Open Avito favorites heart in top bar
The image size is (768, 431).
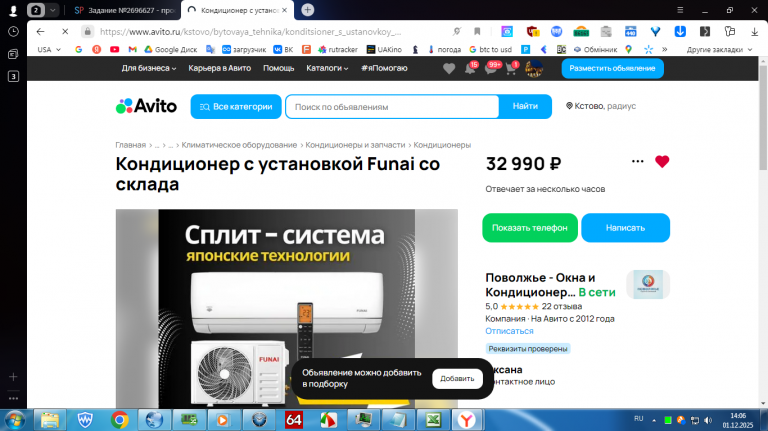click(x=449, y=69)
